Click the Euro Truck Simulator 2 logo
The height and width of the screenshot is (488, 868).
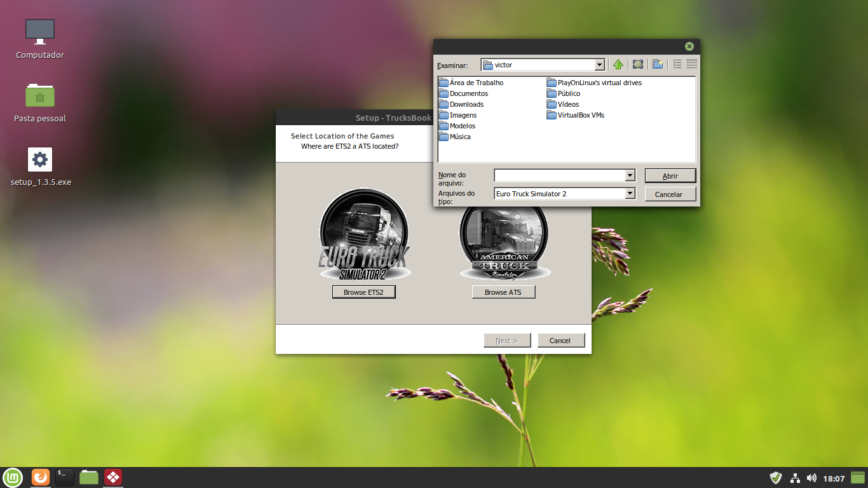pyautogui.click(x=364, y=234)
